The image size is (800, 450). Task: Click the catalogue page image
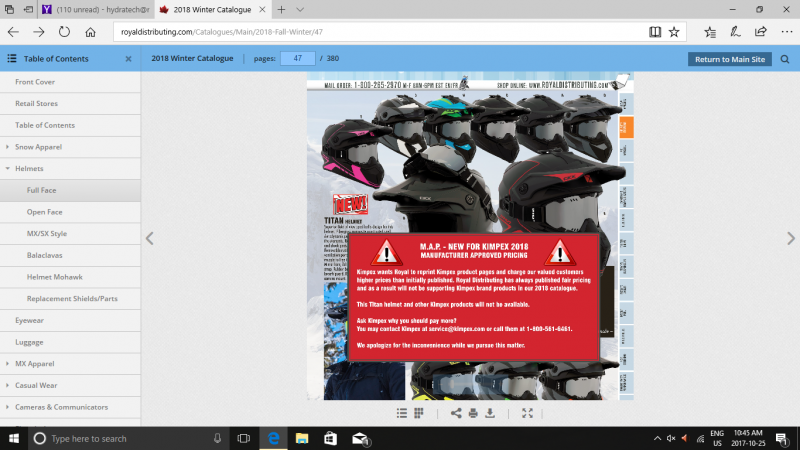click(x=470, y=236)
